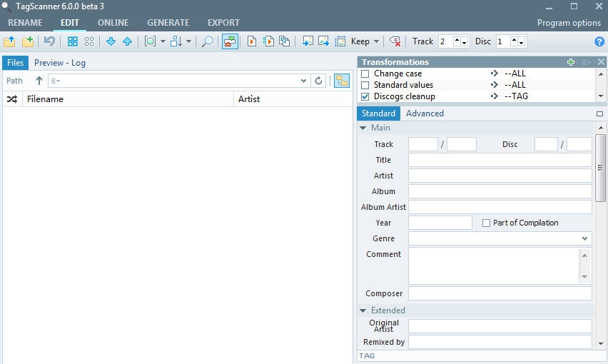Click the export cover image icon

point(323,41)
